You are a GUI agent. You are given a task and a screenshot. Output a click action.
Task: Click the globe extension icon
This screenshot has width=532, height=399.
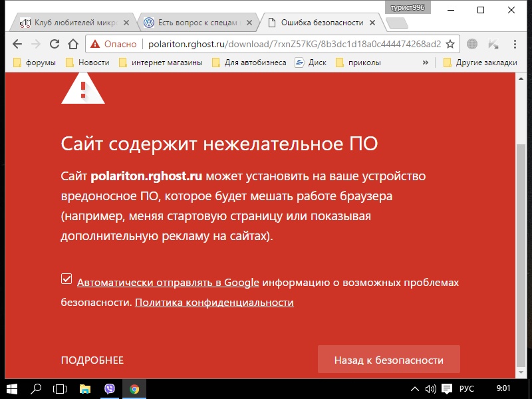(472, 45)
